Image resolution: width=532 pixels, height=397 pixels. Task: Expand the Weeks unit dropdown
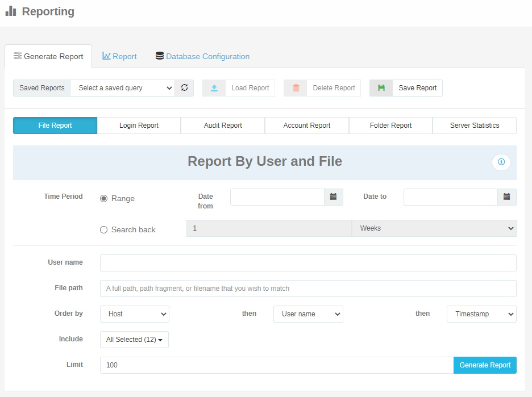click(434, 228)
